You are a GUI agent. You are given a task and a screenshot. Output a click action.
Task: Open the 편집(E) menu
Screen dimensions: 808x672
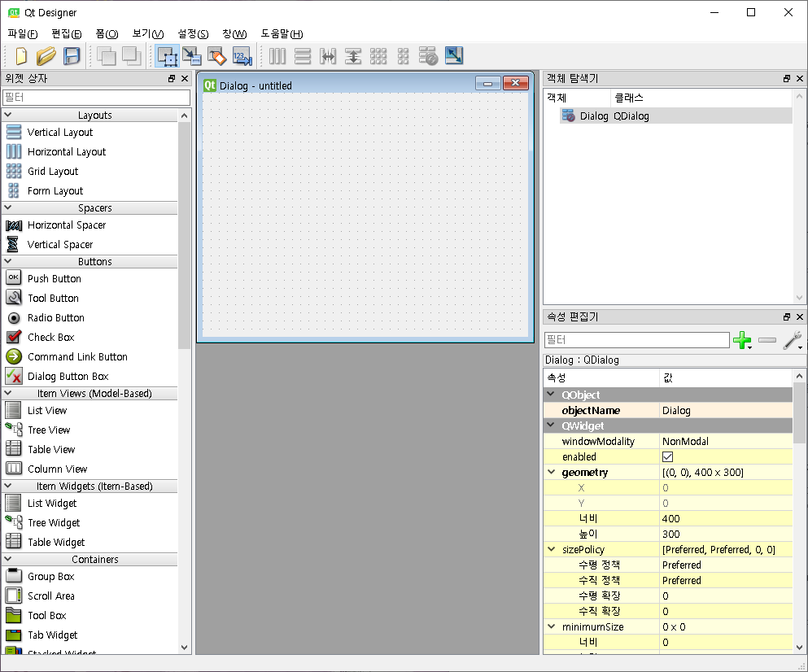click(x=67, y=34)
